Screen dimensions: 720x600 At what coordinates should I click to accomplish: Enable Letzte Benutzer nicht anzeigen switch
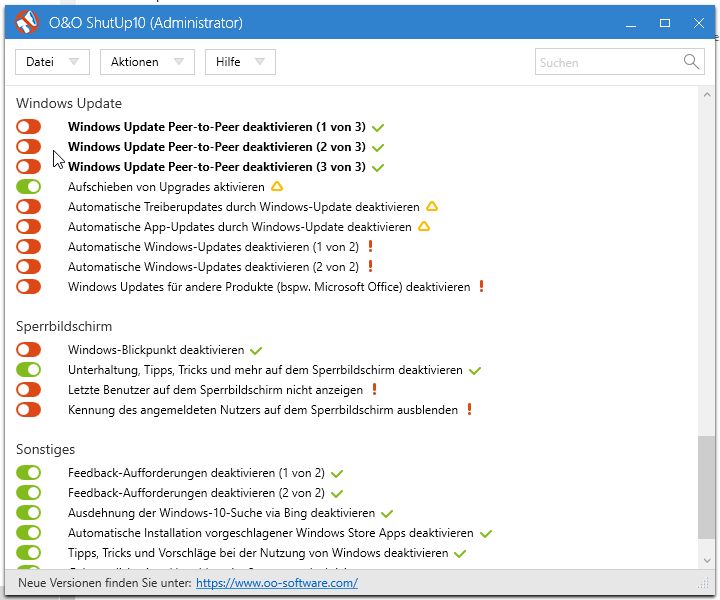28,389
